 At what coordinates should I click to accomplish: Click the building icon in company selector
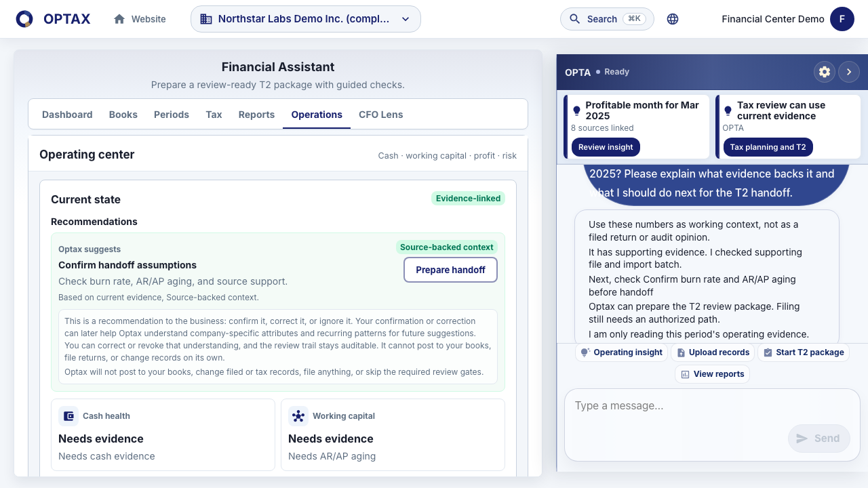coord(206,19)
